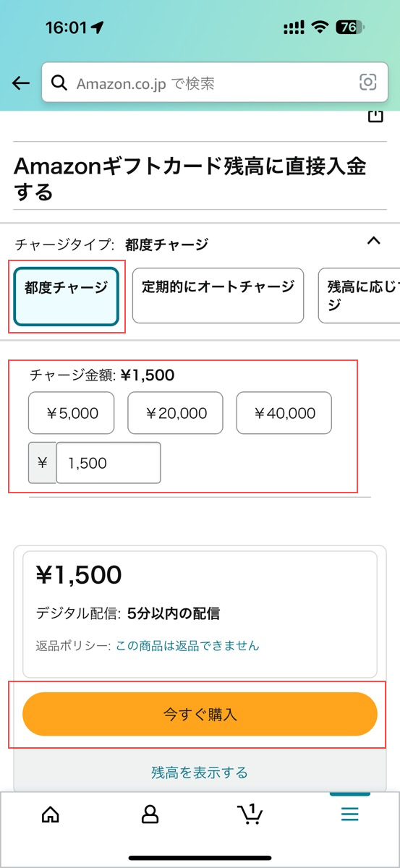Image resolution: width=400 pixels, height=868 pixels.
Task: Open camera search lens icon
Action: pyautogui.click(x=368, y=82)
